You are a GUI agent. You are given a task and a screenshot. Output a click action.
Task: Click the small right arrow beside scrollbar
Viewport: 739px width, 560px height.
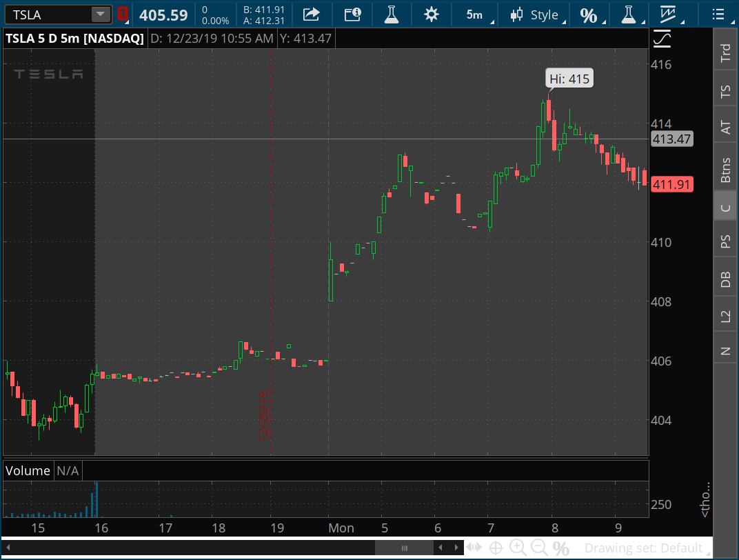click(456, 548)
